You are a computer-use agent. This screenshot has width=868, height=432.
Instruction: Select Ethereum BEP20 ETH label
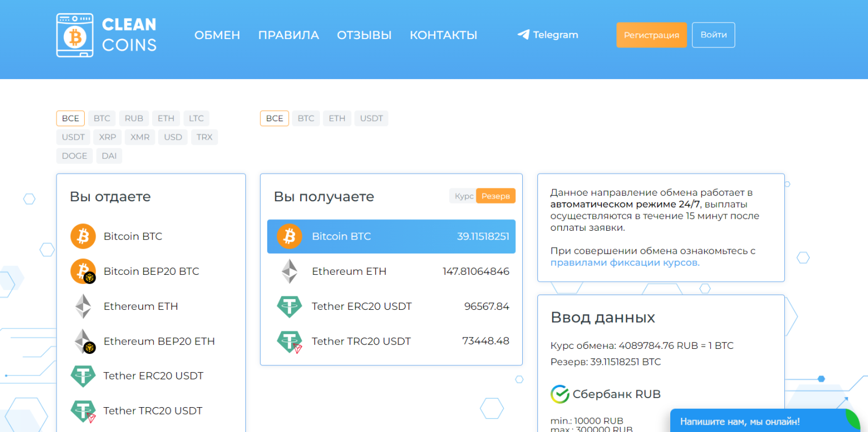[159, 342]
